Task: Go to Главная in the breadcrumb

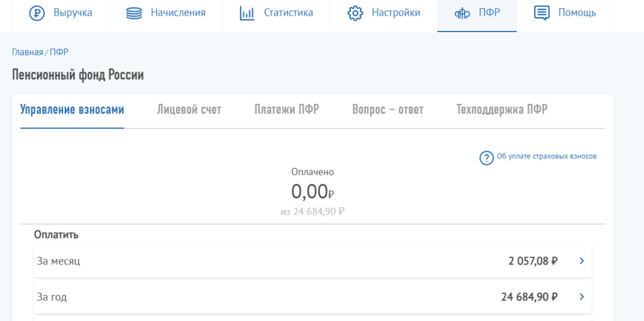Action: pos(27,52)
